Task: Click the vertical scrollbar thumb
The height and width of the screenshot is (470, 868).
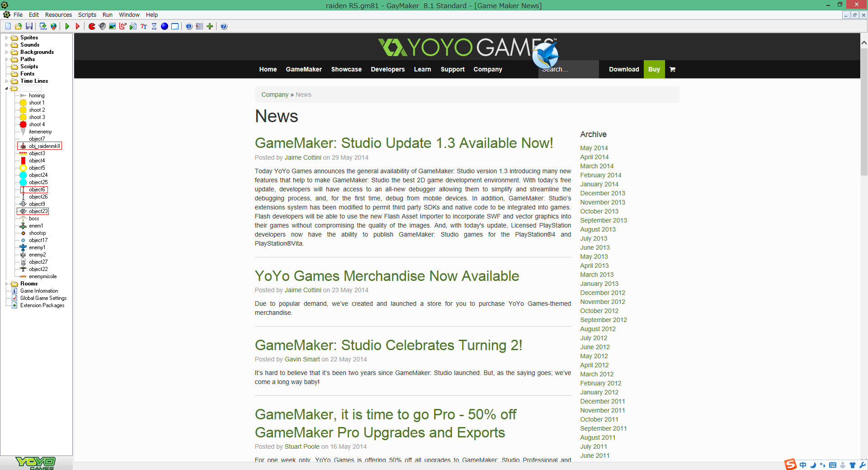Action: tap(864, 111)
